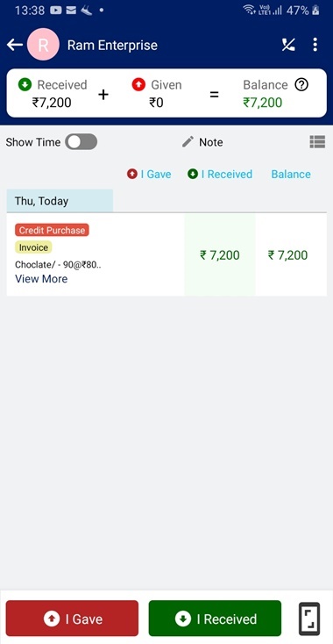
Task: Tap the I Gave column header
Action: click(x=149, y=174)
